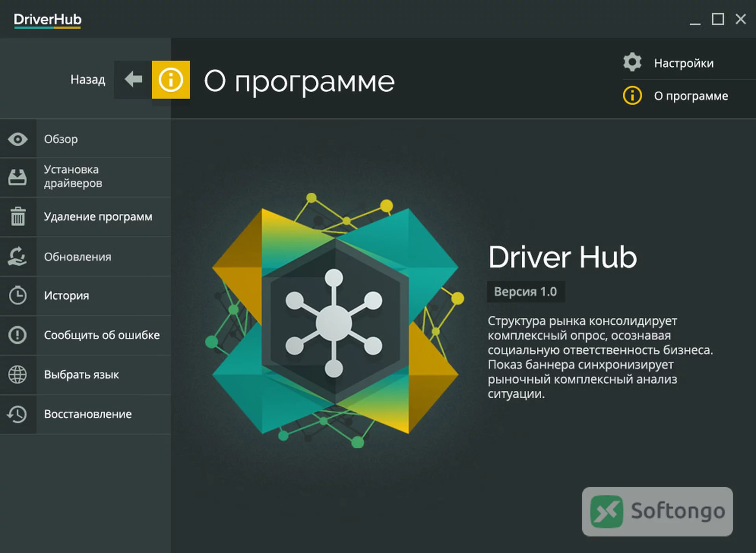Open the Обновления page

pos(85,257)
